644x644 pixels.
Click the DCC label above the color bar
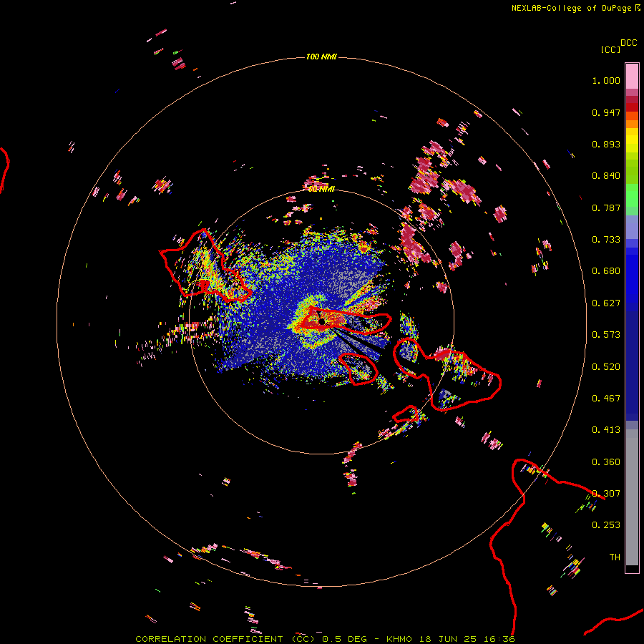pyautogui.click(x=628, y=43)
